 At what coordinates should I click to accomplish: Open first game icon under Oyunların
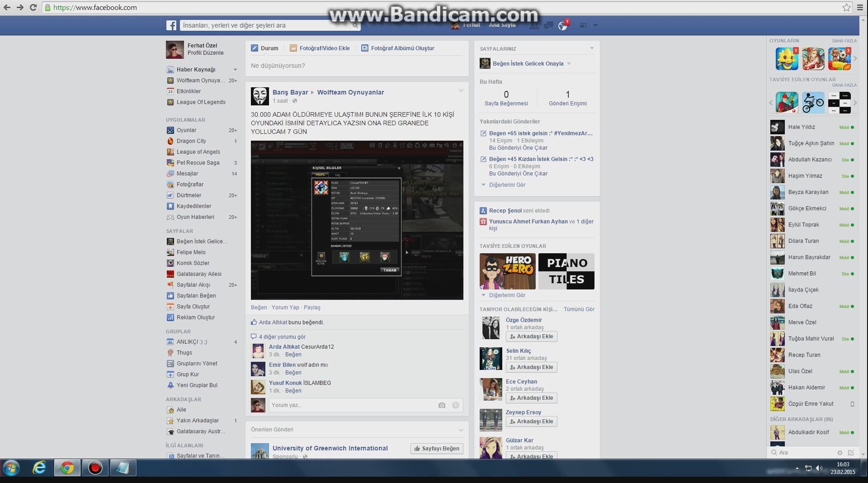[x=787, y=59]
